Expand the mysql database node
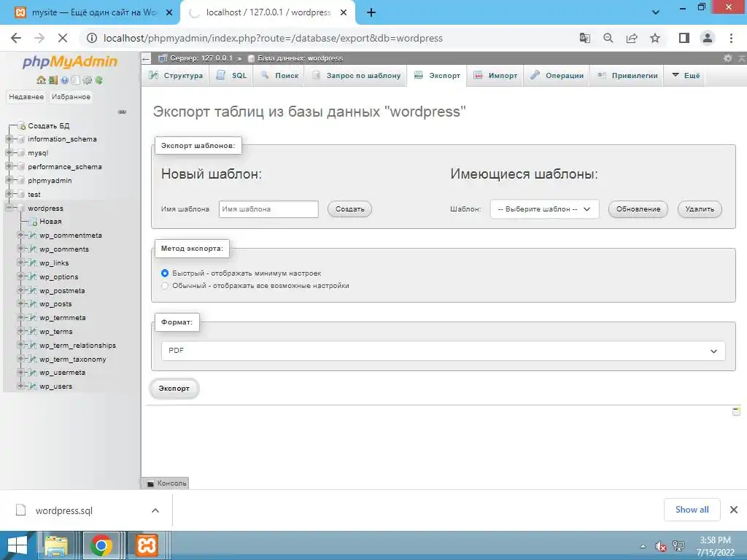Image resolution: width=747 pixels, height=560 pixels. click(9, 153)
